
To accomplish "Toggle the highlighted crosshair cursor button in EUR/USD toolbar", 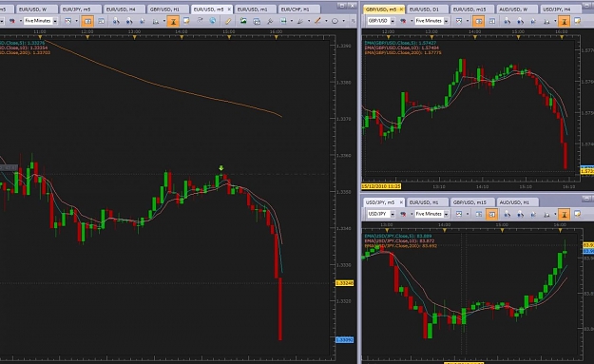I will click(173, 21).
